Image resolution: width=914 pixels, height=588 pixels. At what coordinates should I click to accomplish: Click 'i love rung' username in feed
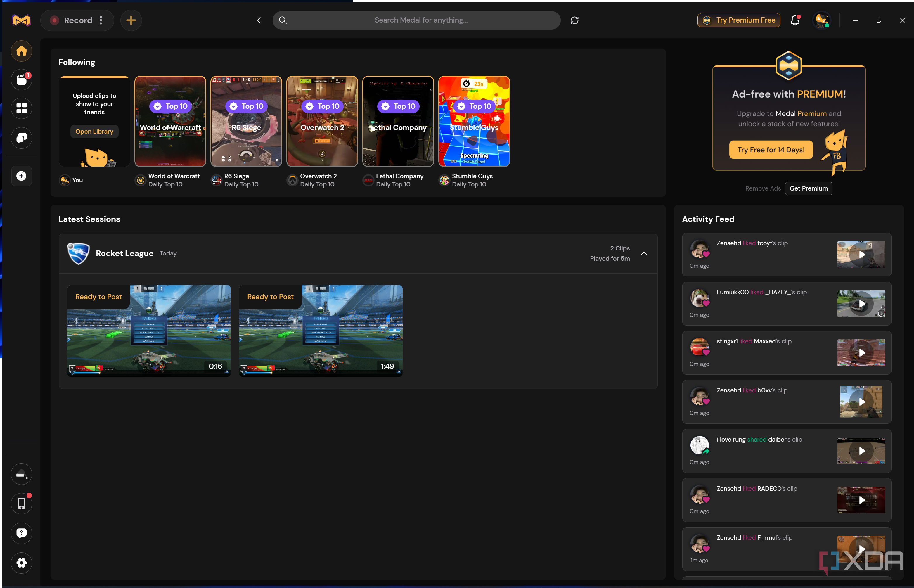[731, 440]
